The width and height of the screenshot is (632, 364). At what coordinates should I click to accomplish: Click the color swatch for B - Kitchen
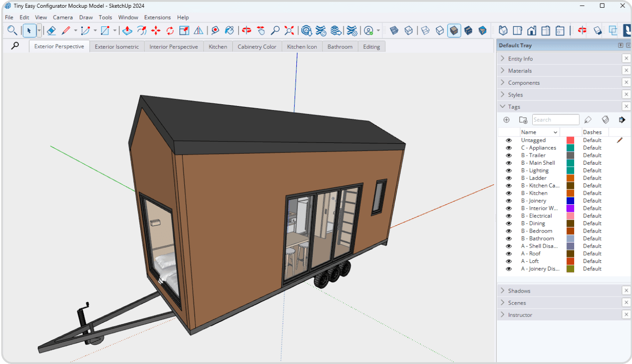coord(569,193)
